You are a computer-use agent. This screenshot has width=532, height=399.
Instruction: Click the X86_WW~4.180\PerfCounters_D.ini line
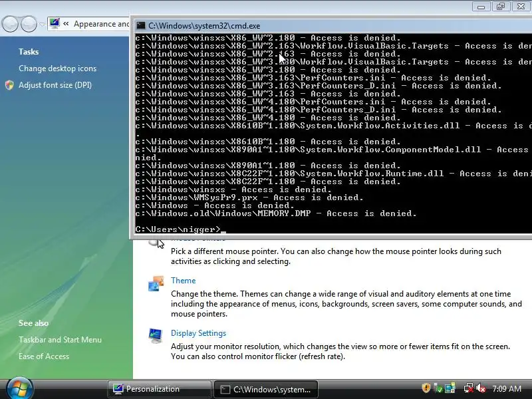[x=319, y=110]
